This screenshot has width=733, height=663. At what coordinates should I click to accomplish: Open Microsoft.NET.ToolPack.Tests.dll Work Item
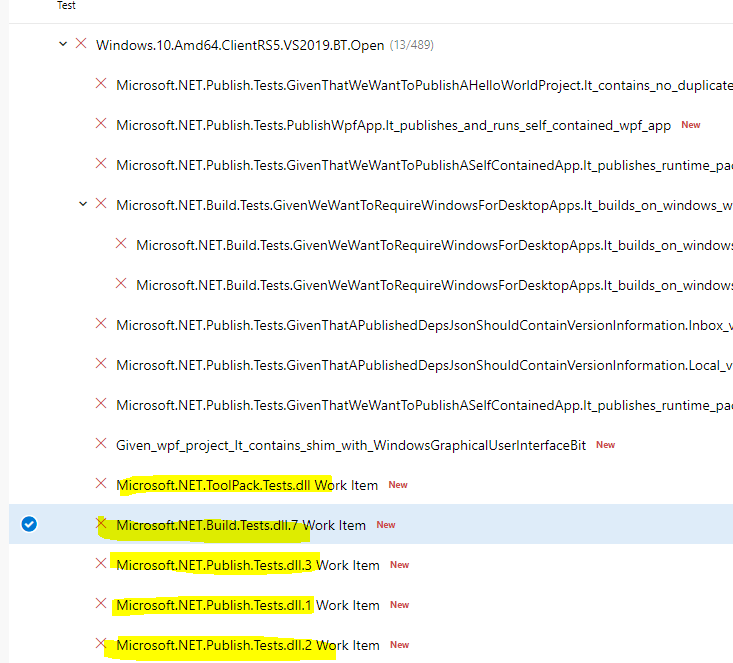(x=247, y=485)
